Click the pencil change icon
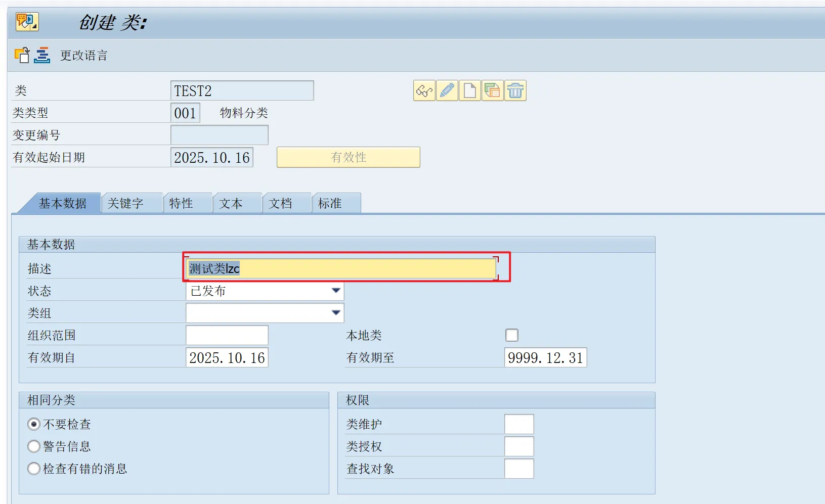This screenshot has height=504, width=825. (447, 91)
